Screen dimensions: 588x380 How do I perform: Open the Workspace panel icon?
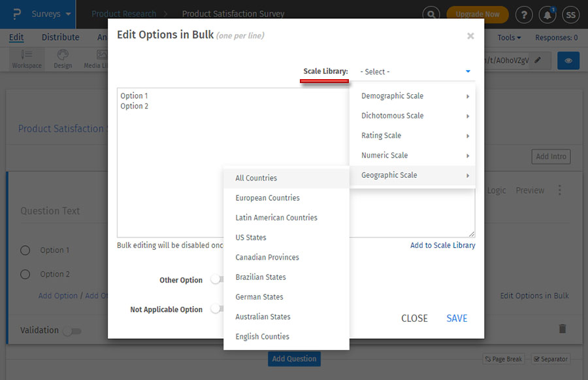pos(25,59)
